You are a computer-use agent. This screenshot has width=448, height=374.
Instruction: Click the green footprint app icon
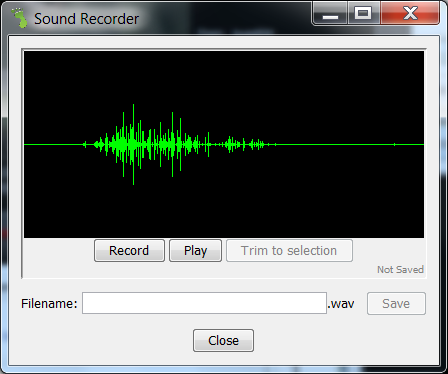pos(20,18)
